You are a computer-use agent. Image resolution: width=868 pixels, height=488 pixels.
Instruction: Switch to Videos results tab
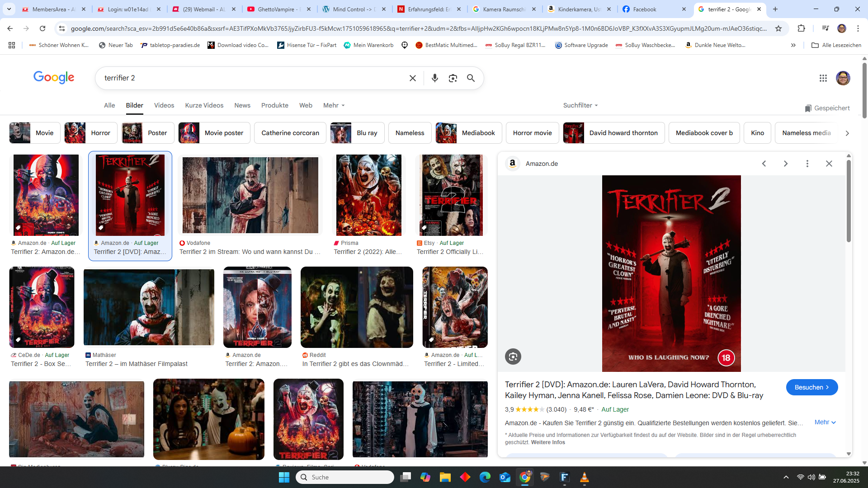coord(164,105)
